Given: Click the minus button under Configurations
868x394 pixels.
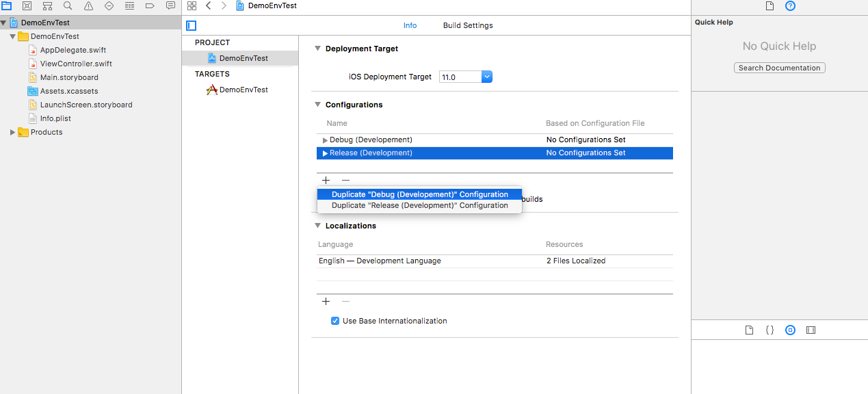Looking at the screenshot, I should [x=345, y=180].
